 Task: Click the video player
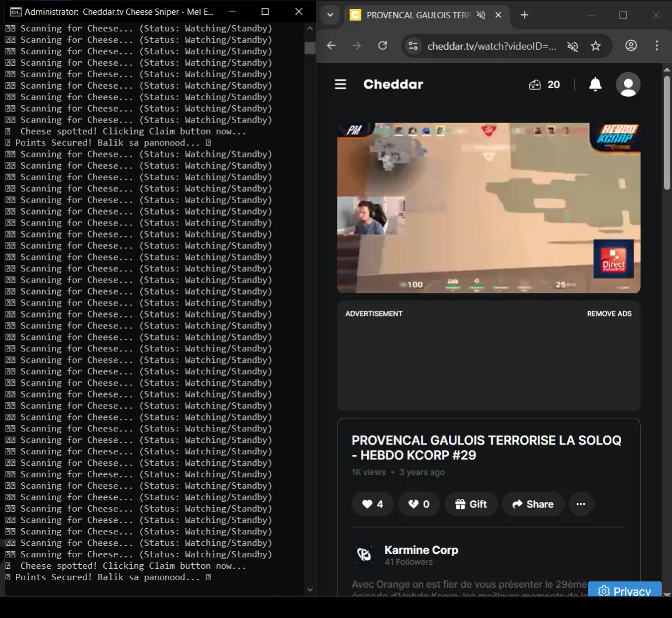coord(488,208)
